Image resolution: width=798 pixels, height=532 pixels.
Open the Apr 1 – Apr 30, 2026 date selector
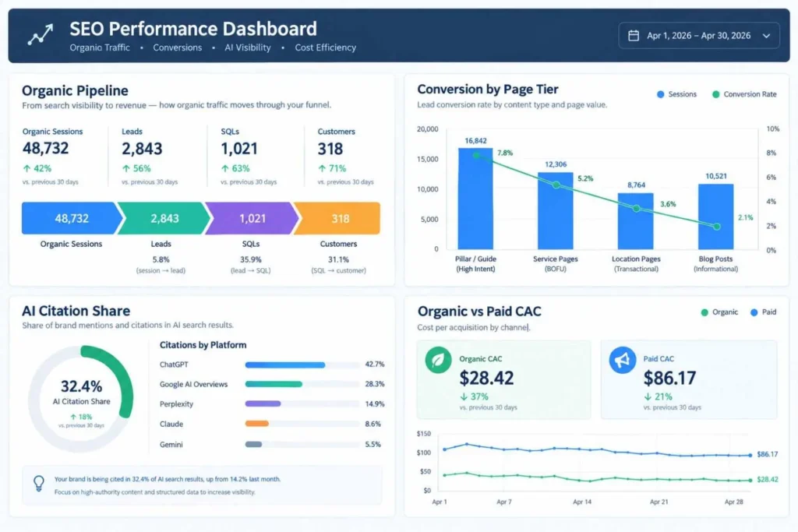(699, 36)
